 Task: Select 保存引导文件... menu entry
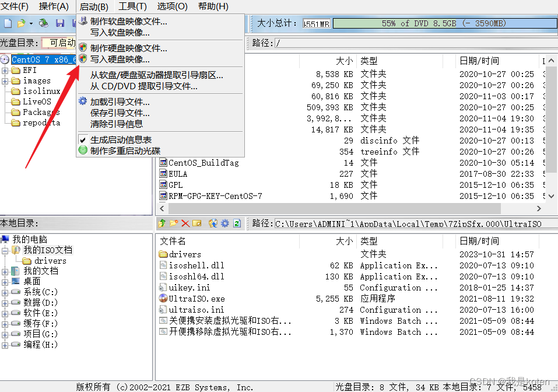point(160,113)
